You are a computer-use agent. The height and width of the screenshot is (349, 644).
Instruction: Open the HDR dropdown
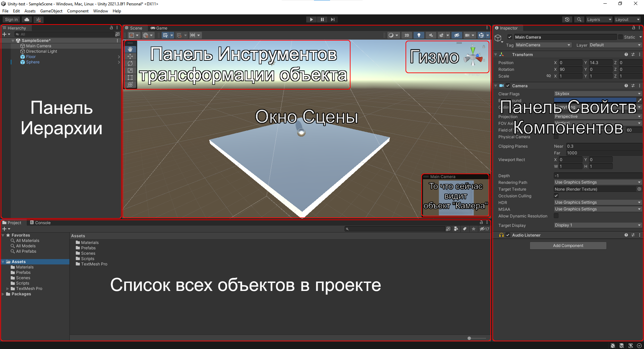(x=598, y=202)
